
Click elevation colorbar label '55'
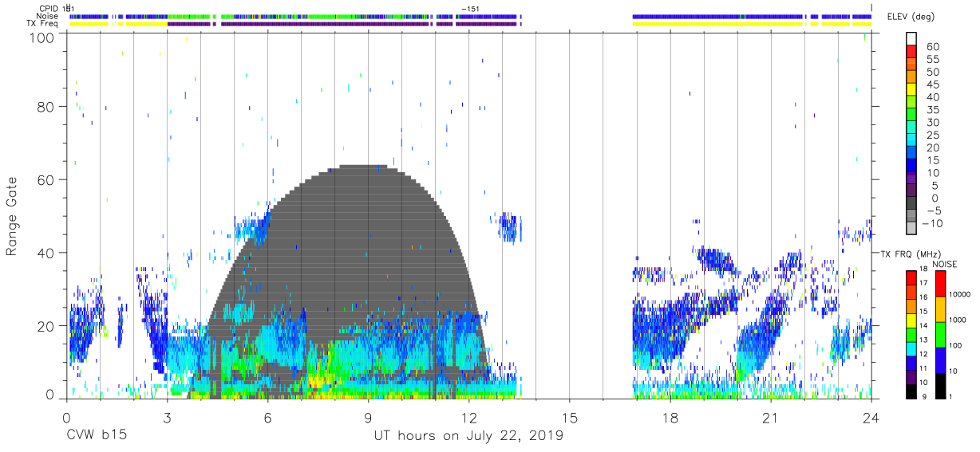coord(932,60)
